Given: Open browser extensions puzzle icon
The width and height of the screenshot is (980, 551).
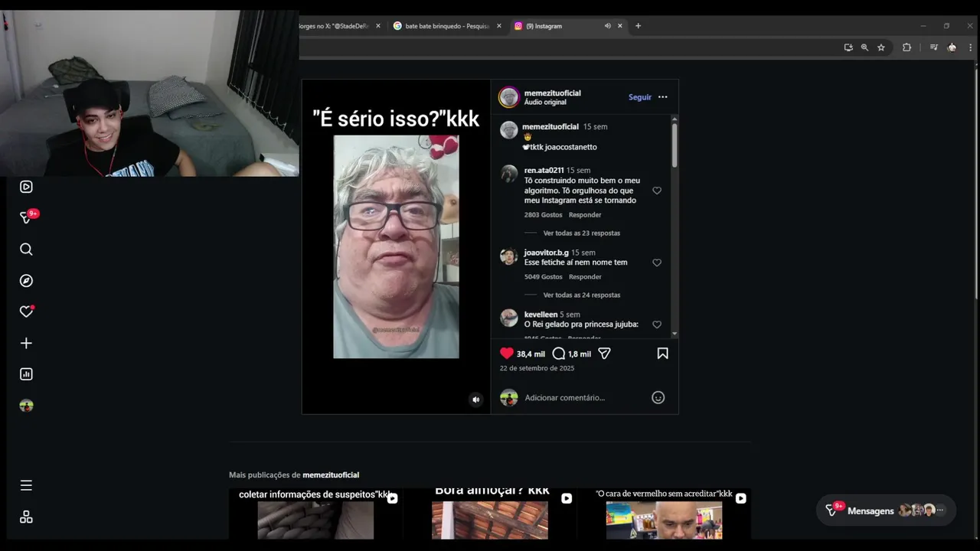Looking at the screenshot, I should click(906, 47).
